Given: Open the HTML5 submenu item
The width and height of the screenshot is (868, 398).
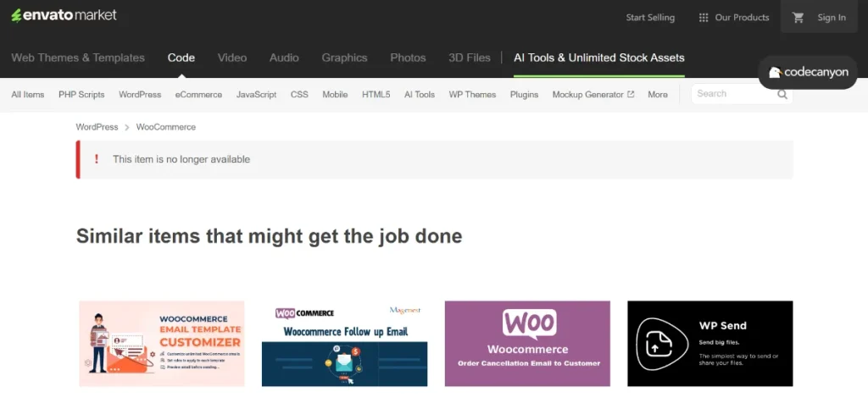Looking at the screenshot, I should [376, 95].
